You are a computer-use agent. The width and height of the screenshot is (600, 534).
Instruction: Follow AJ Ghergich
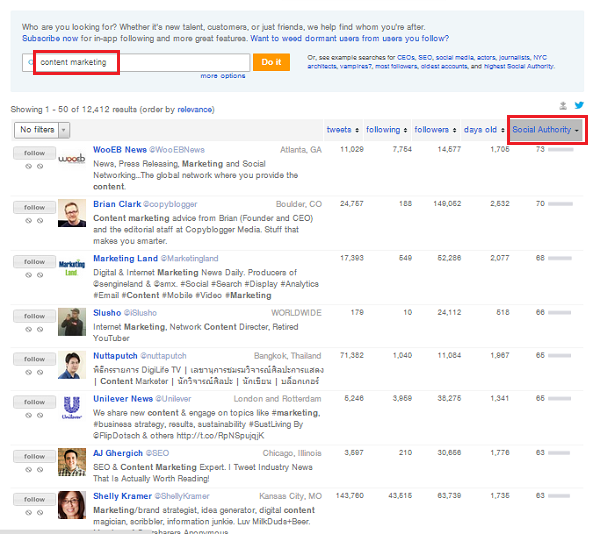coord(34,456)
